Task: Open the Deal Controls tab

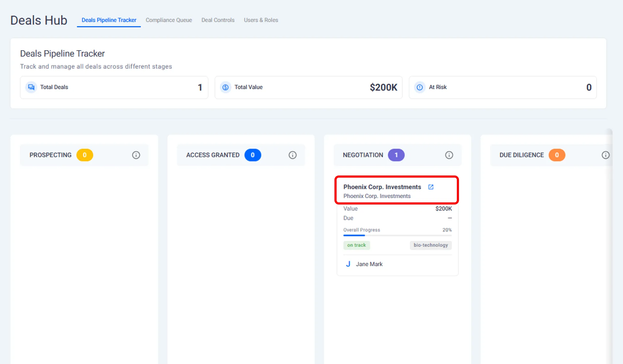Action: (218, 20)
